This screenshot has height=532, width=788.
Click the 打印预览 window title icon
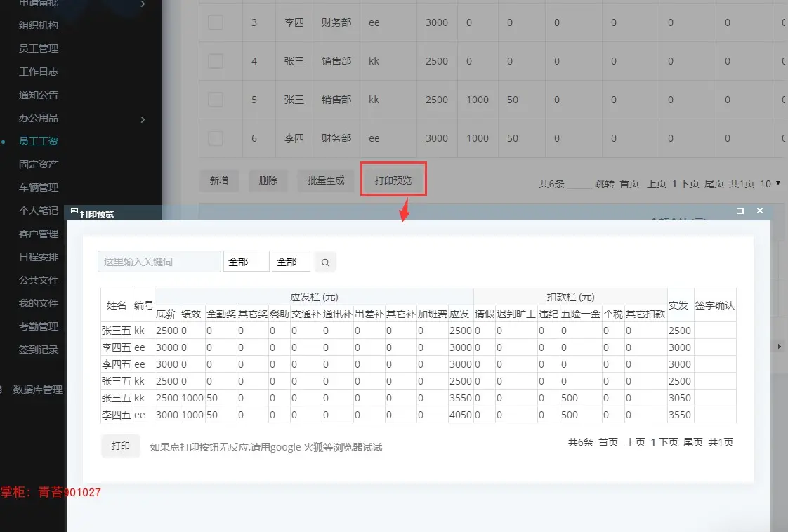[x=74, y=211]
